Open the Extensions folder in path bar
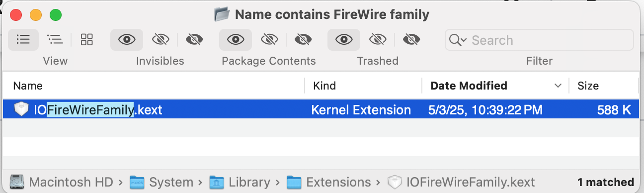This screenshot has height=193, width=644. point(328,182)
